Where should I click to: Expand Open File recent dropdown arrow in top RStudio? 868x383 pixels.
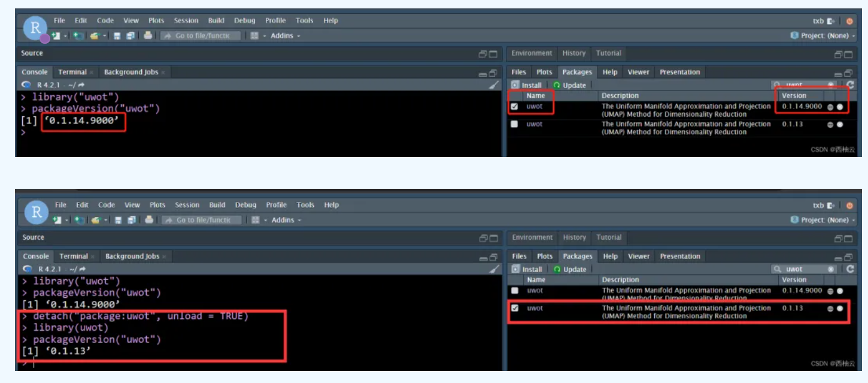point(104,36)
